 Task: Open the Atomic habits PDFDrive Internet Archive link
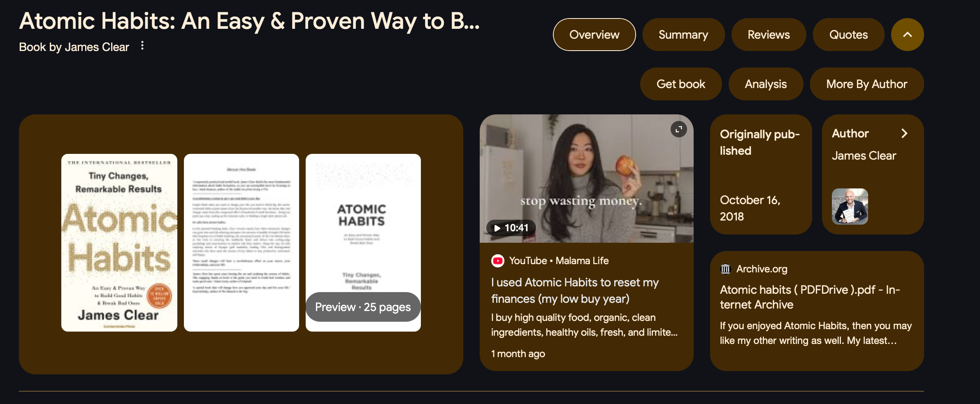click(810, 297)
